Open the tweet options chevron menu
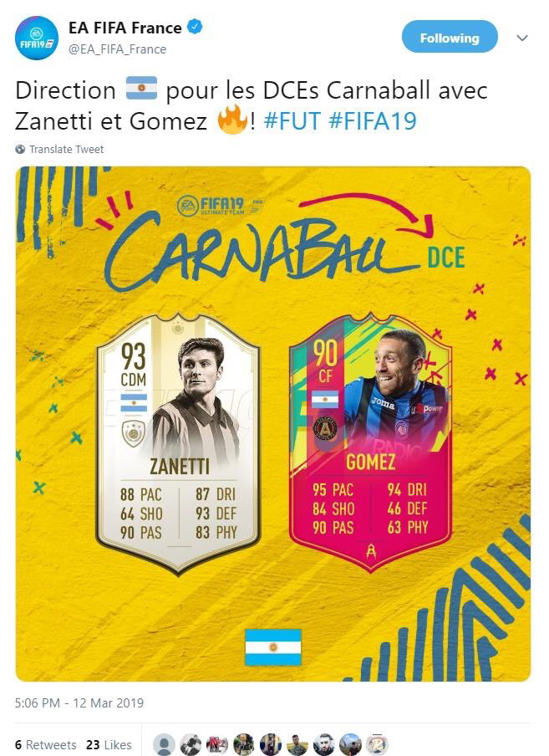Image resolution: width=549 pixels, height=756 pixels. 522,38
